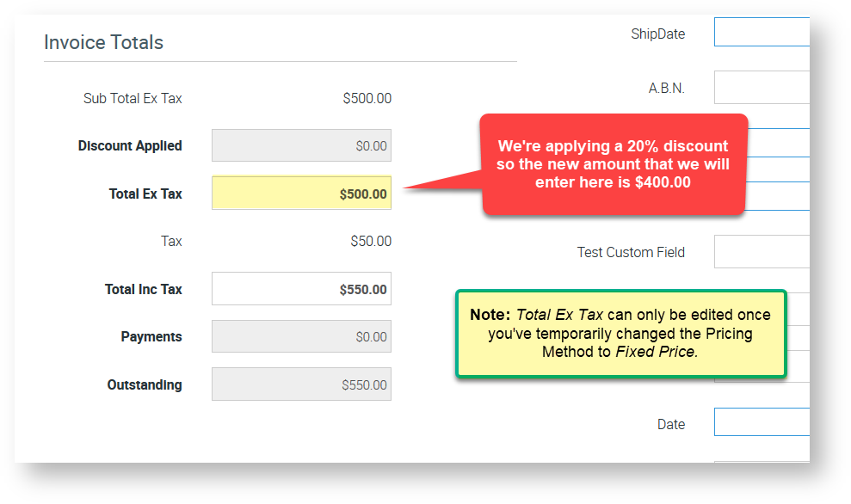Click the bold Total Ex Tax label

(x=145, y=194)
